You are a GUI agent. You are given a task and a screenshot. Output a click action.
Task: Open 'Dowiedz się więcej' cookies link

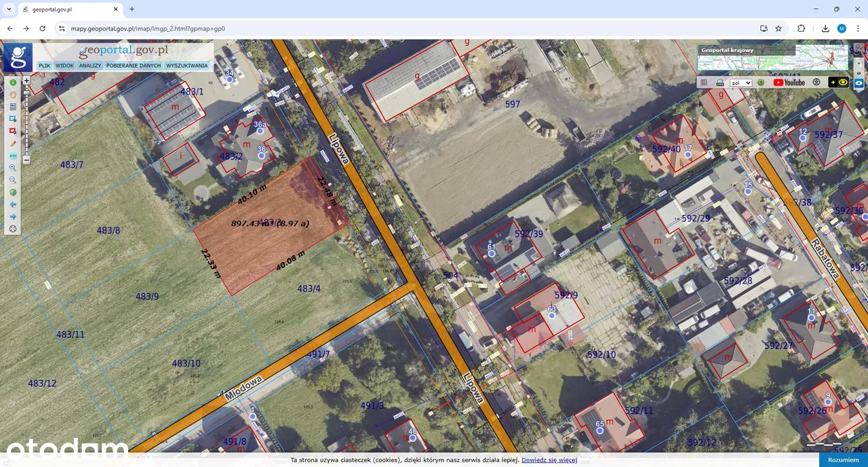549,460
